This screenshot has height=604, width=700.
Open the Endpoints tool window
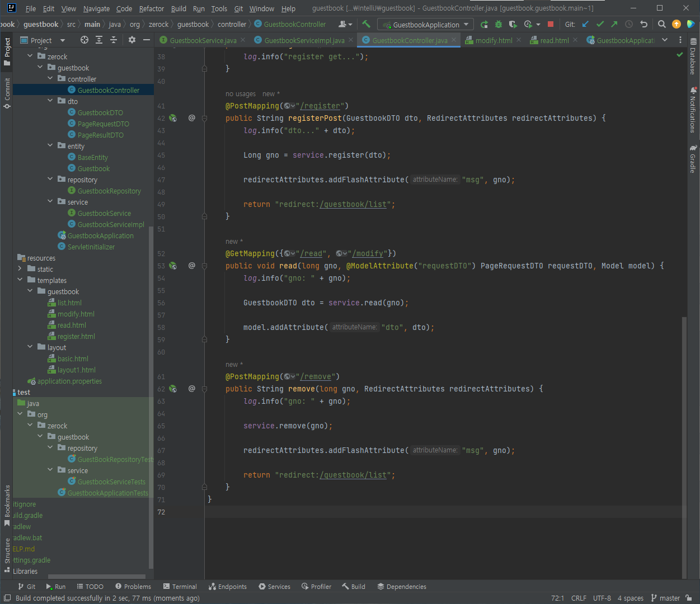[227, 587]
